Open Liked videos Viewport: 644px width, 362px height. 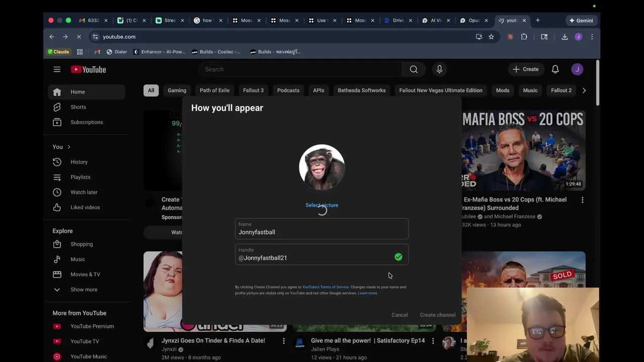(x=87, y=207)
